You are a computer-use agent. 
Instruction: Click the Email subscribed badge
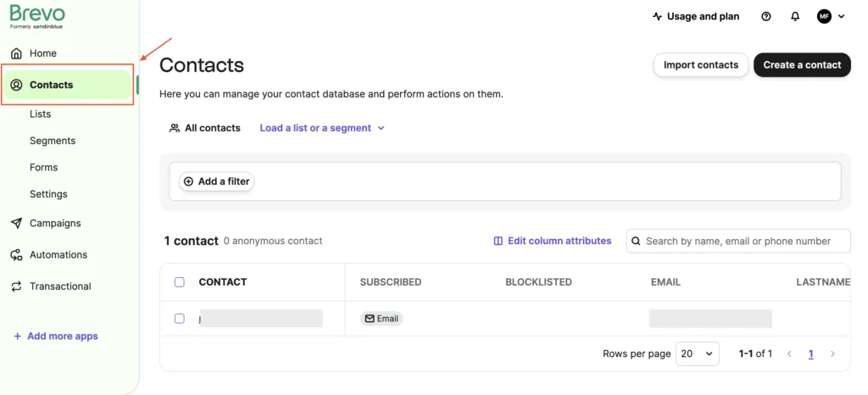coord(382,319)
